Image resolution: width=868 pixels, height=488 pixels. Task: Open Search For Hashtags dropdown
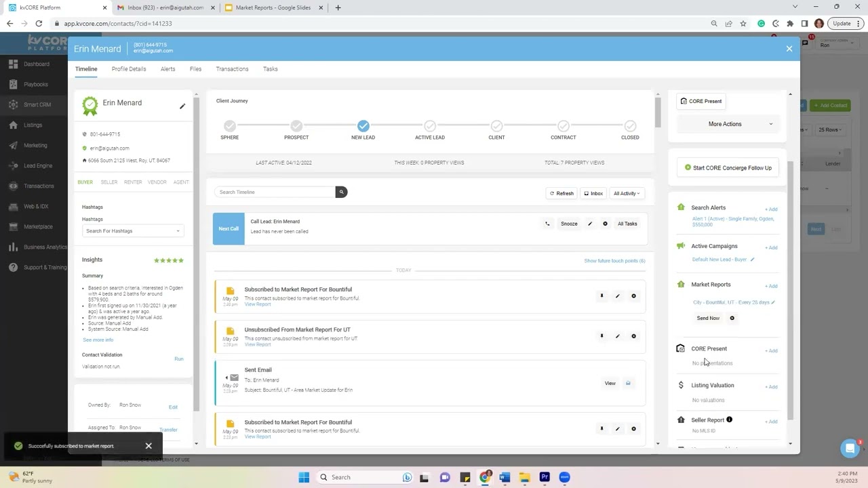[133, 231]
